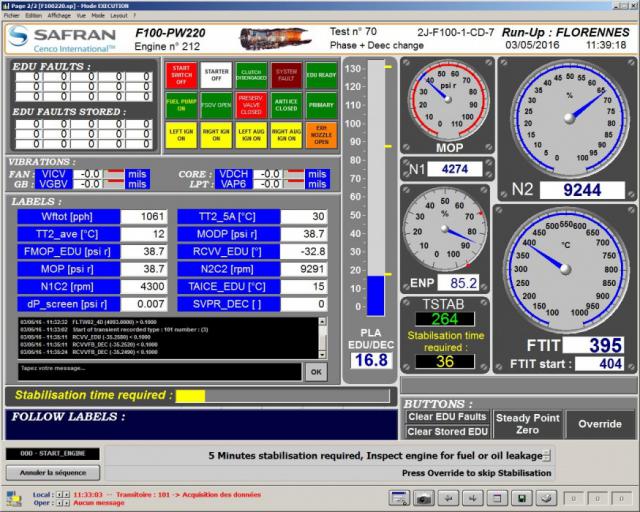
Task: Click the ENP percent dial gauge
Action: pyautogui.click(x=444, y=229)
